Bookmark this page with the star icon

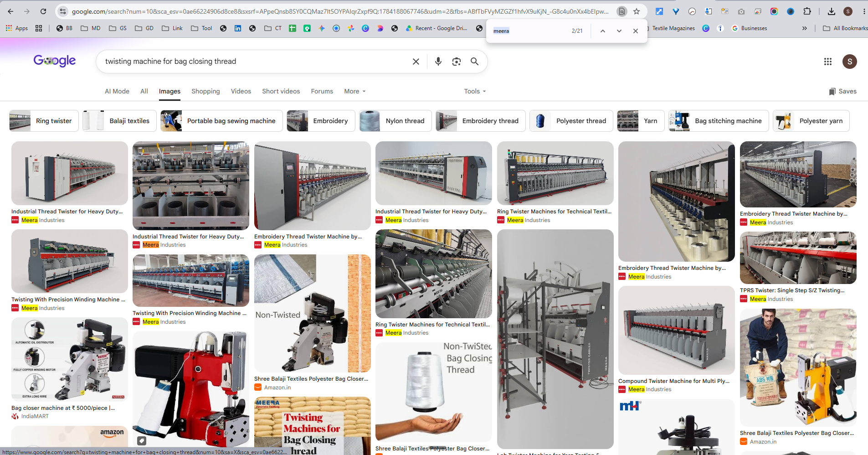637,11
